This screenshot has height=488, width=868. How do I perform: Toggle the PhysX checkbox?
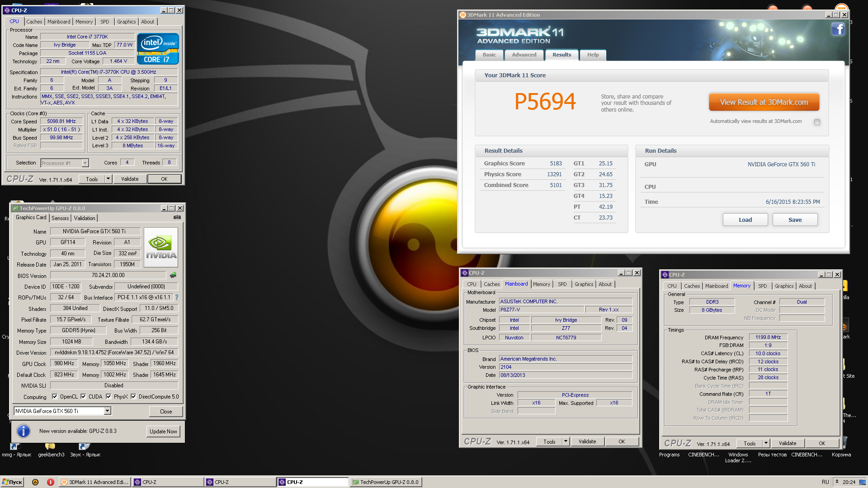108,396
